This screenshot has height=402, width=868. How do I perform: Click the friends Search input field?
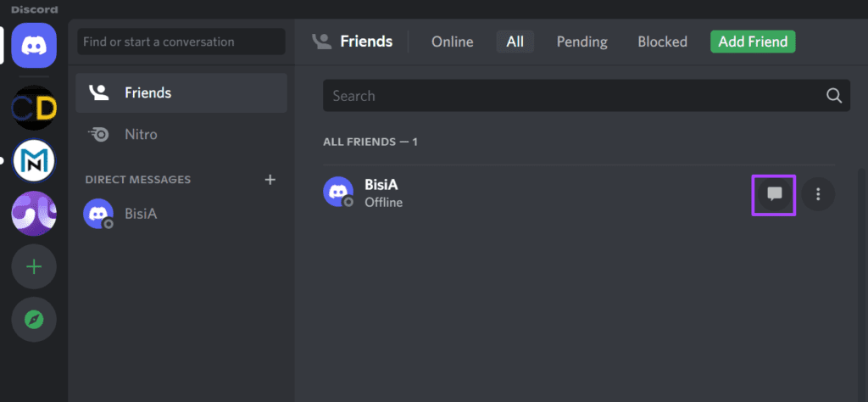click(587, 95)
